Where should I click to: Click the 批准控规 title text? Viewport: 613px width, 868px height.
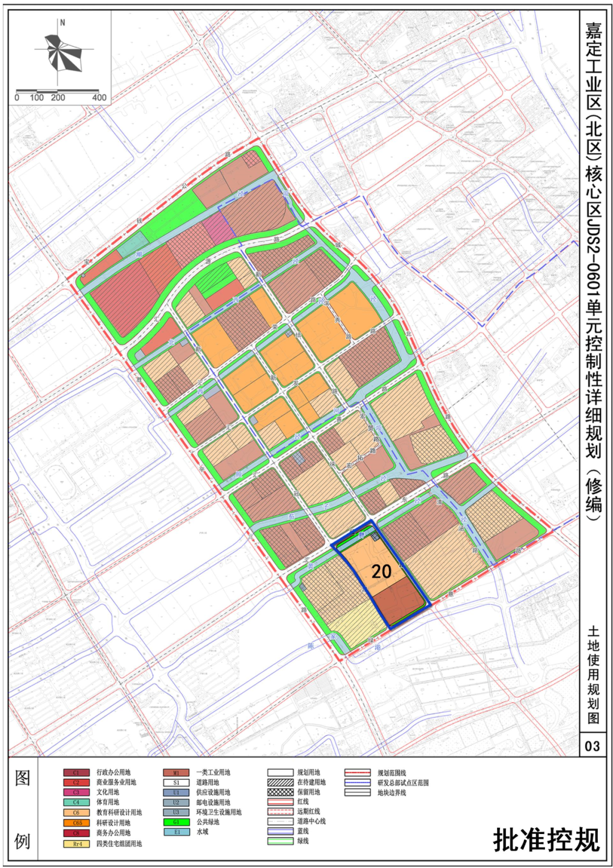point(545,840)
